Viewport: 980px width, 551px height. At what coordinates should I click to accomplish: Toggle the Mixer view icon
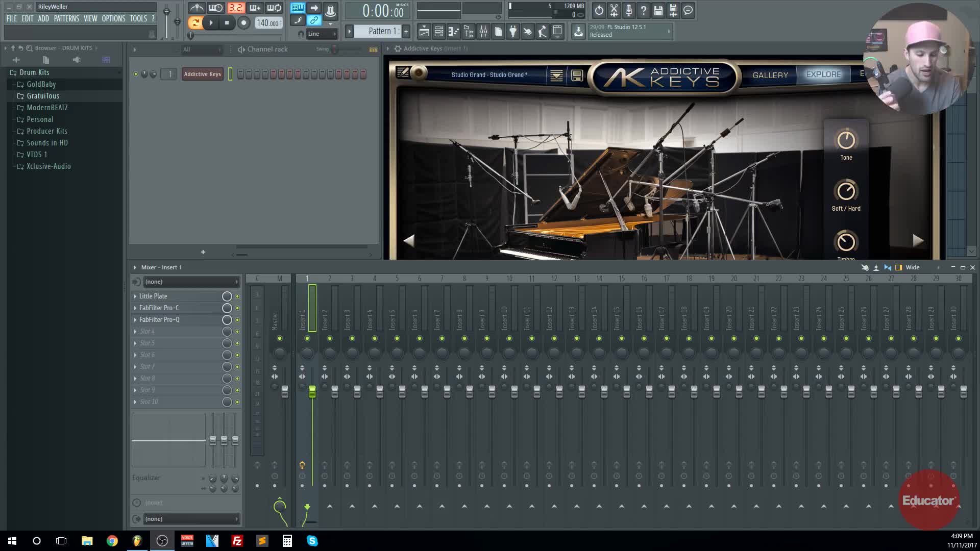tap(483, 32)
